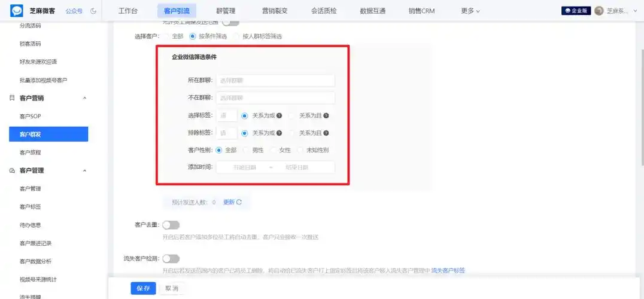Open 客户标签 in sidebar
Viewport: 644px width, 299px height.
pyautogui.click(x=31, y=207)
